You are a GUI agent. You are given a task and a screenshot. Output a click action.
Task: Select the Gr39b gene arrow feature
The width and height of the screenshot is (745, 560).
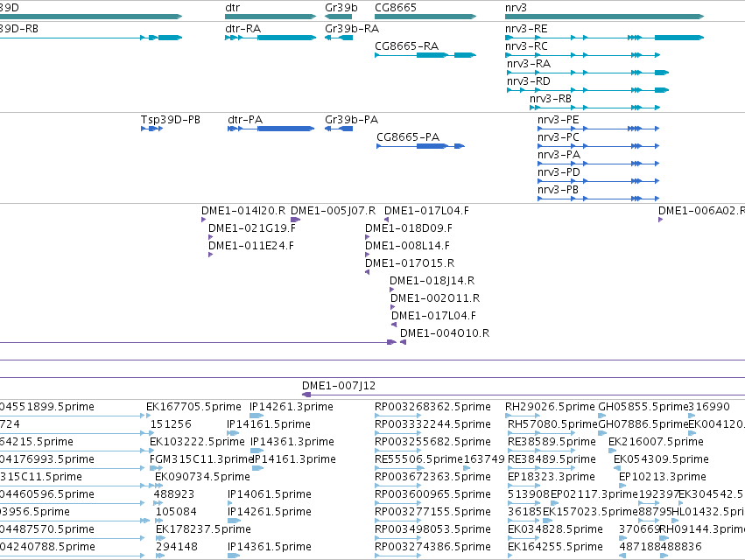point(338,17)
